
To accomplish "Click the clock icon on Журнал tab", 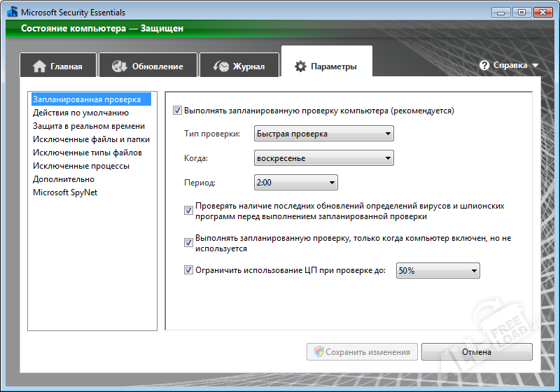I will pyautogui.click(x=220, y=66).
